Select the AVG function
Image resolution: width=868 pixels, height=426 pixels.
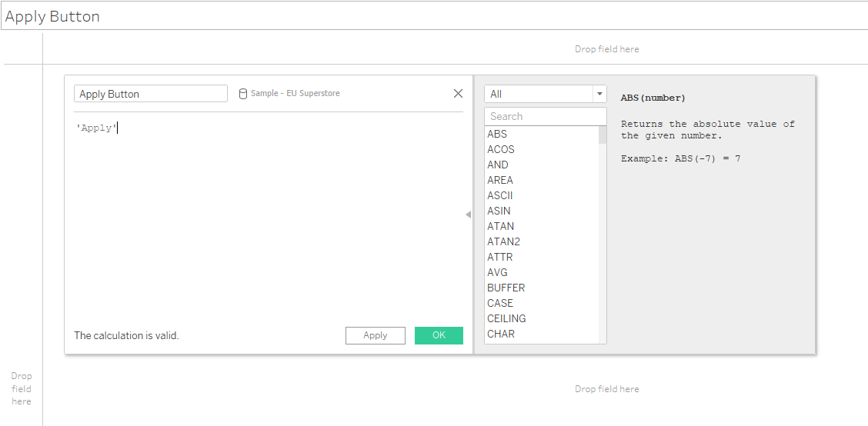coord(498,272)
